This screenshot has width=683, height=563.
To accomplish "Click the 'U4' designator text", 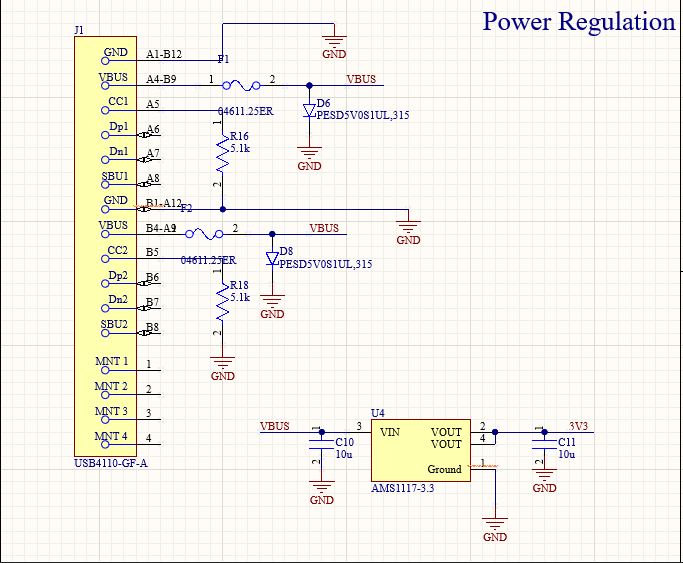I will pyautogui.click(x=378, y=413).
